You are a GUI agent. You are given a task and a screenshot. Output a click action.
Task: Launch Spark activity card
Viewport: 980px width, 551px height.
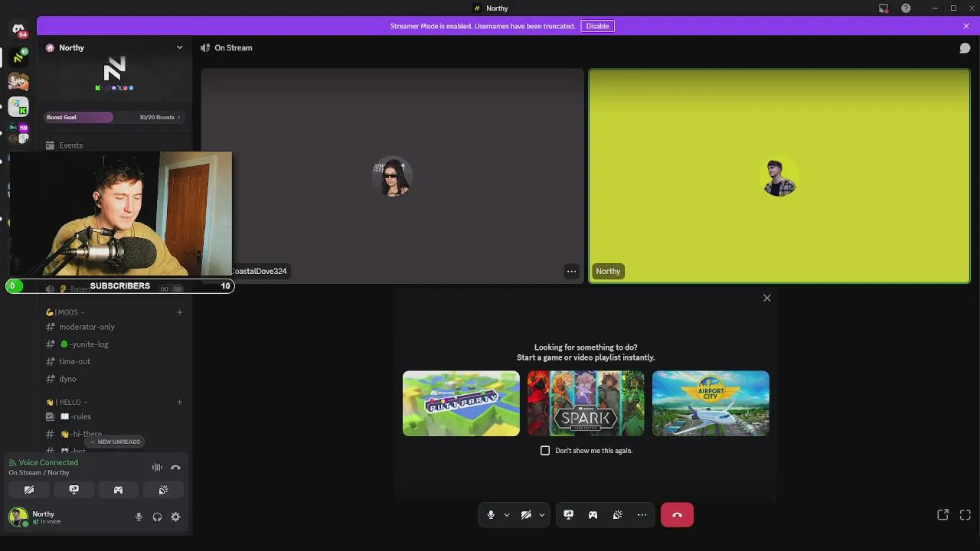(586, 403)
